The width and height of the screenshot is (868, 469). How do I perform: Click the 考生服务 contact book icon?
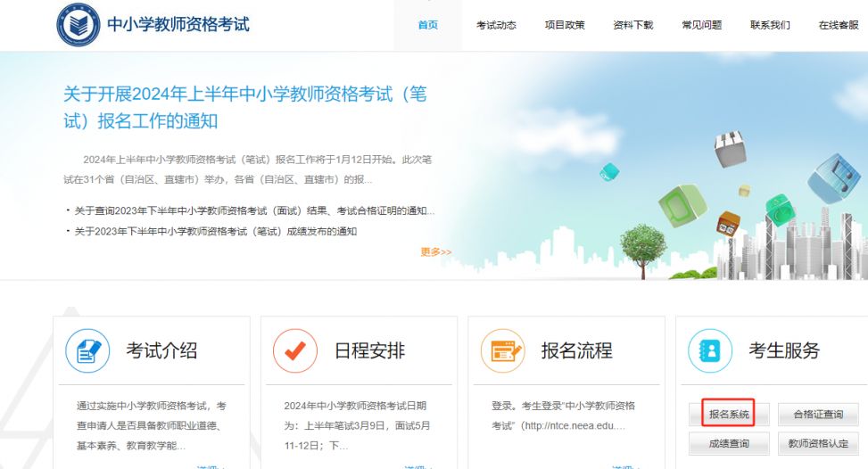click(x=710, y=350)
